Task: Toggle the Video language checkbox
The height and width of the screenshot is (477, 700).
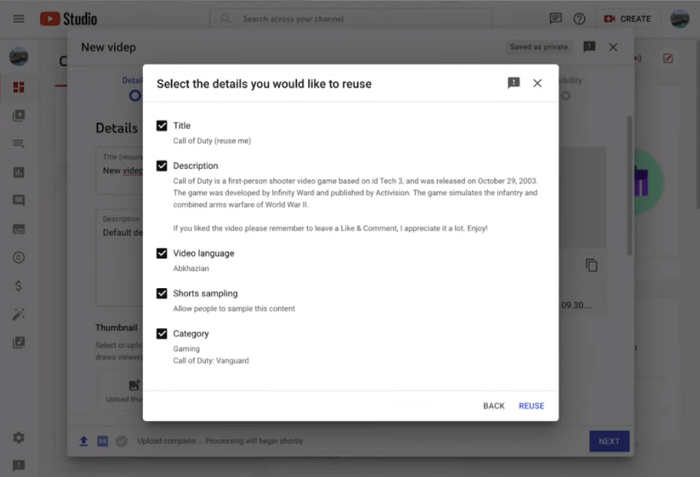Action: pyautogui.click(x=162, y=253)
